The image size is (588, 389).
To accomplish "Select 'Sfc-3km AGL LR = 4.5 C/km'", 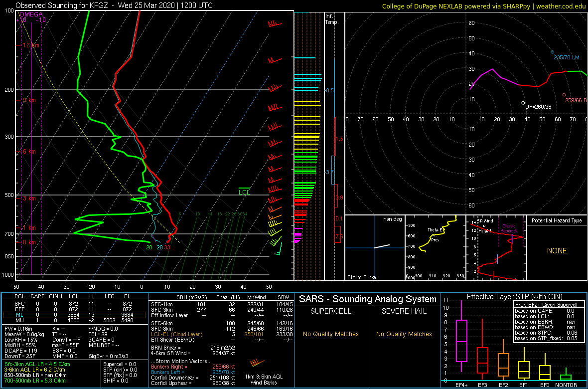I will pyautogui.click(x=37, y=364).
